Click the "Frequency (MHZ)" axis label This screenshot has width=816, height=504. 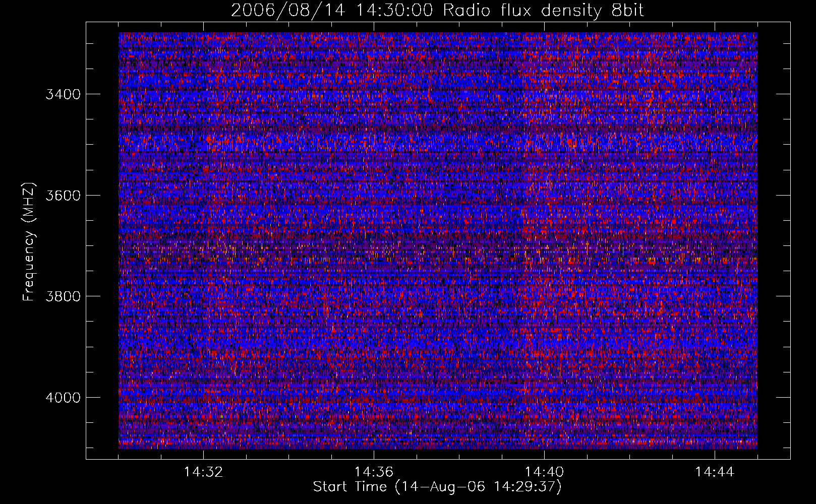(x=29, y=242)
